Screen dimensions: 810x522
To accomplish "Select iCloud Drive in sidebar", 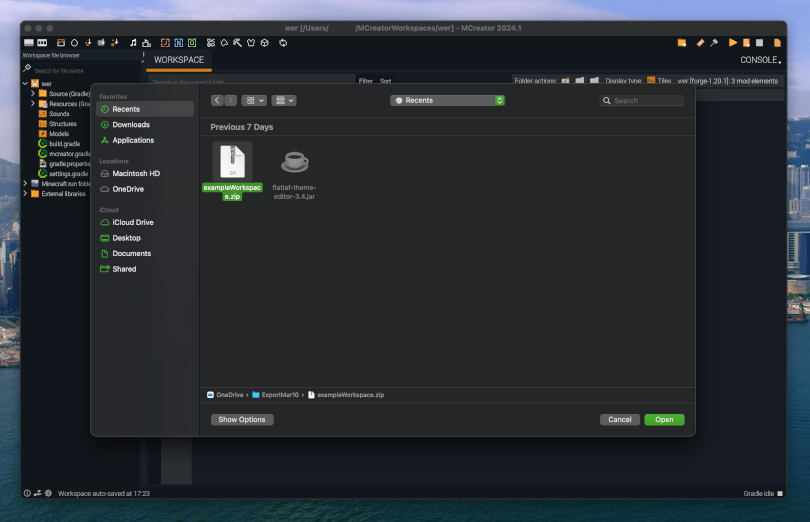I will (x=145, y=222).
